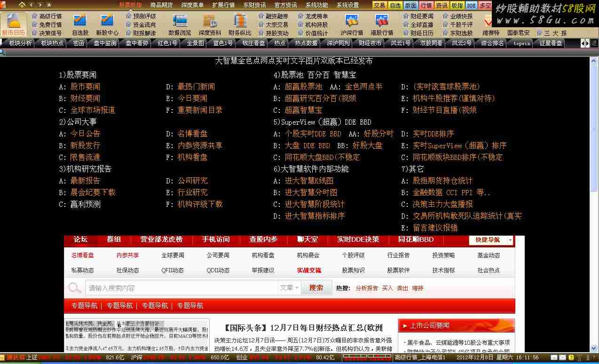This screenshot has height=364, width=599.
Task: Open the 系统设置 menu
Action: 347,5
